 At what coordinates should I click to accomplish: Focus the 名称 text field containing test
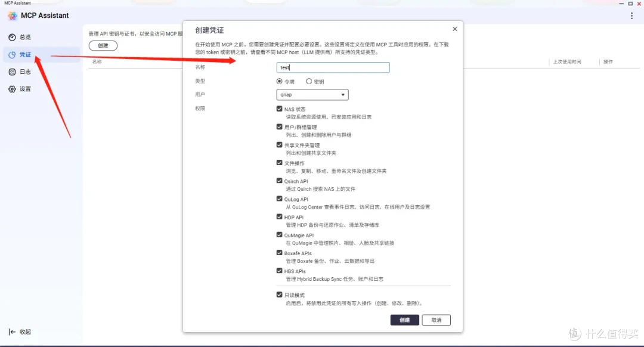coord(333,67)
